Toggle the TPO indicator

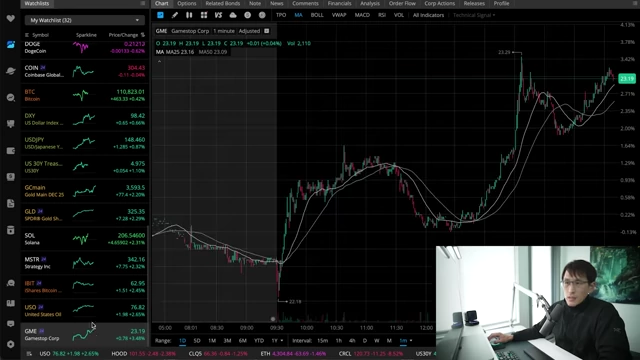pos(281,15)
